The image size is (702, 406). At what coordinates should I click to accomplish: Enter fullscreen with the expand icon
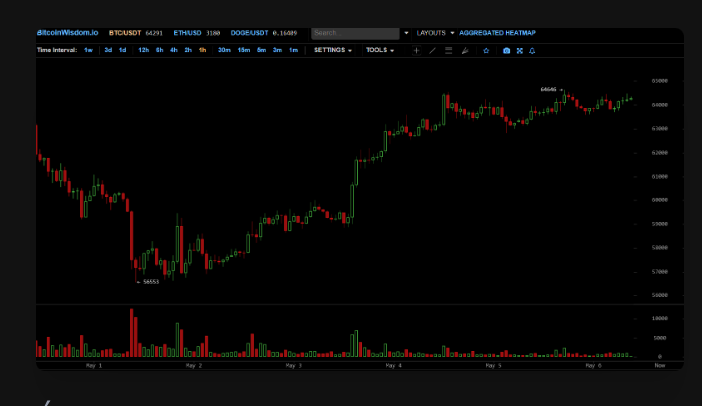[x=520, y=50]
